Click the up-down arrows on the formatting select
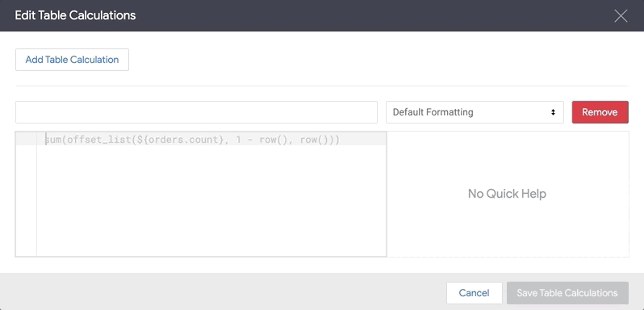 554,112
